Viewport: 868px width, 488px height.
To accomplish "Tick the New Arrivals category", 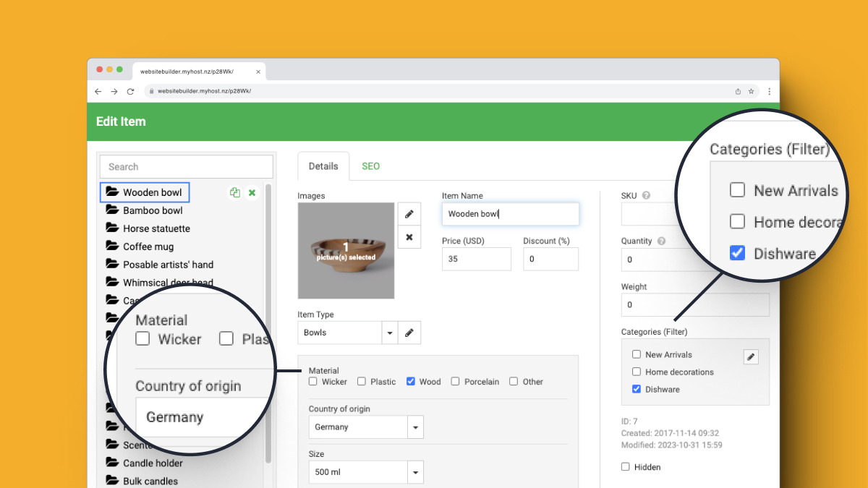I will coord(637,354).
